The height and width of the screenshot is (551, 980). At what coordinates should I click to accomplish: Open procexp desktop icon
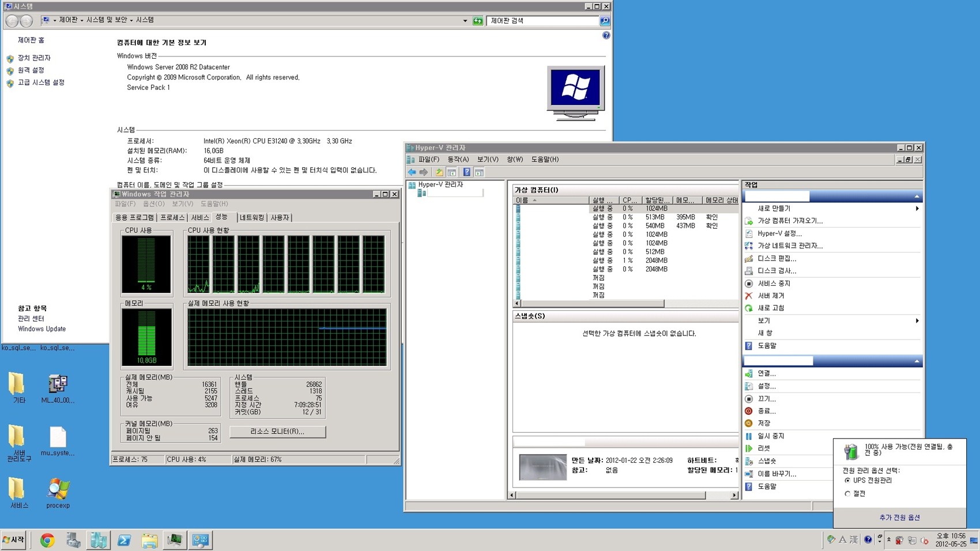click(x=58, y=493)
